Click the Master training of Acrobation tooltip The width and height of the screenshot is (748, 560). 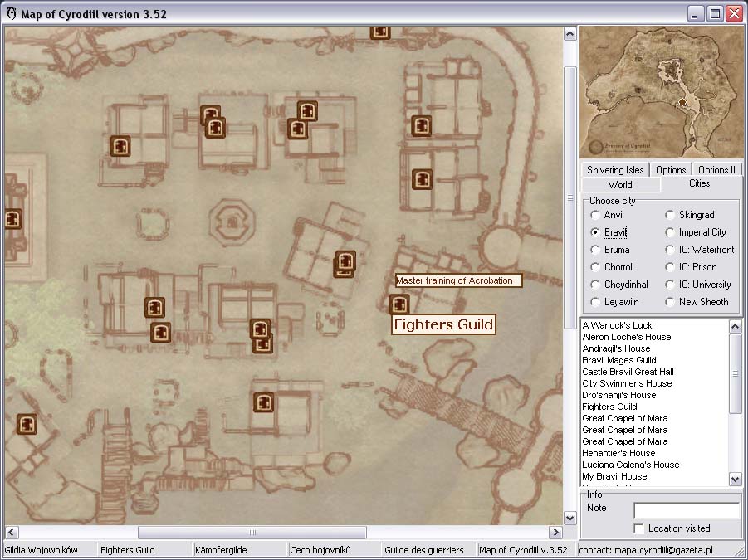[x=459, y=280]
